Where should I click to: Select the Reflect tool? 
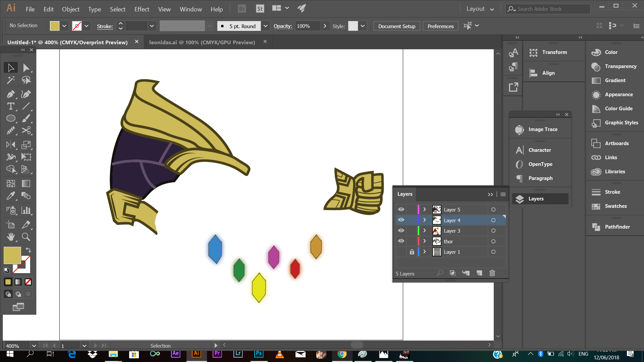click(11, 145)
